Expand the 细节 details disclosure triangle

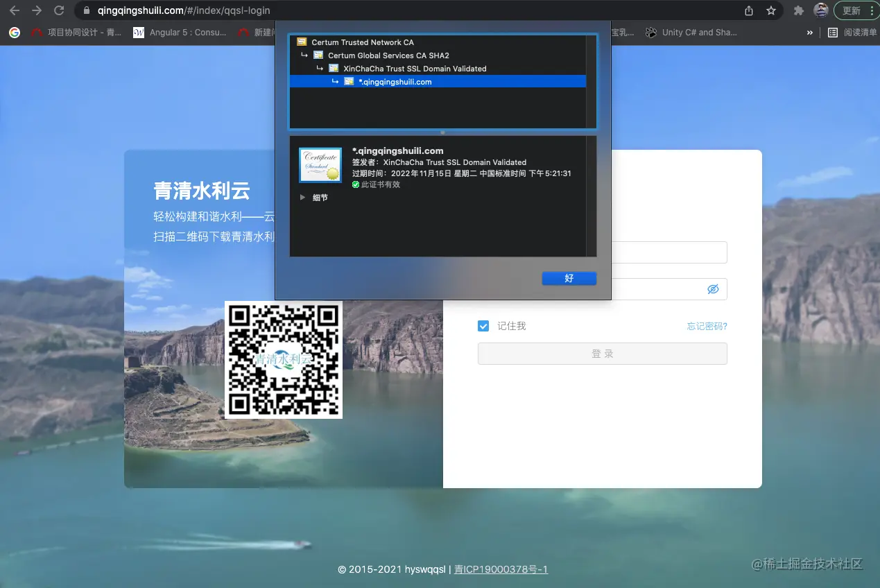point(302,198)
